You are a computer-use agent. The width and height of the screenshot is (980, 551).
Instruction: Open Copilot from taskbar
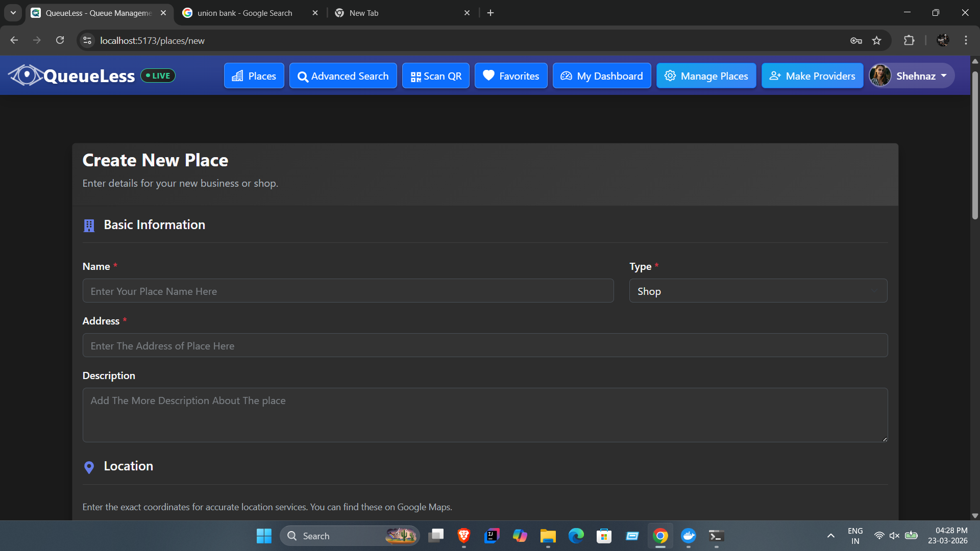[x=520, y=536]
